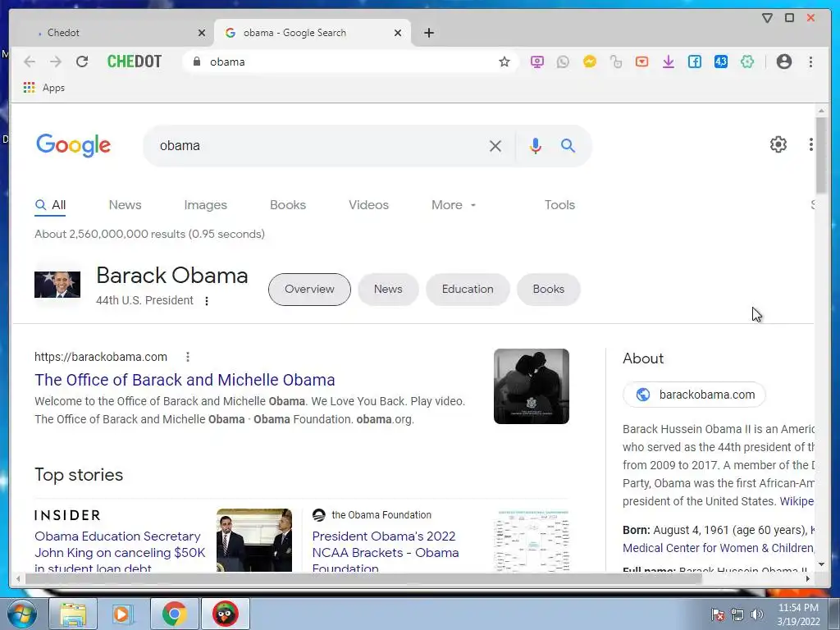Open the orange Messenger extension icon

click(589, 62)
